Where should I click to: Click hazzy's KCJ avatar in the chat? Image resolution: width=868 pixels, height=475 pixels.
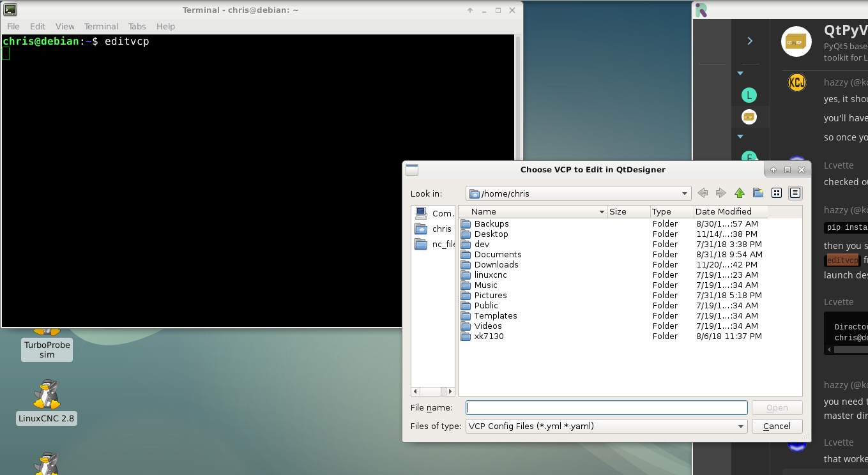(796, 82)
